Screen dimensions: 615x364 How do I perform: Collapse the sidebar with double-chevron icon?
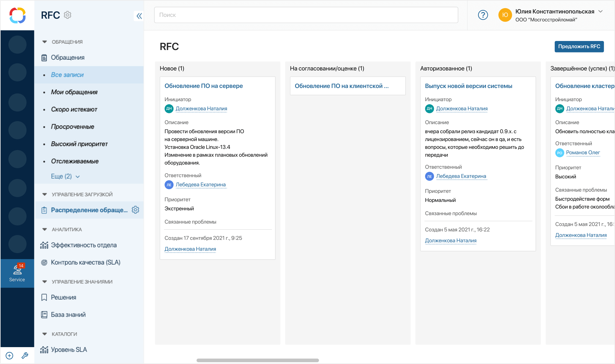pyautogui.click(x=139, y=16)
